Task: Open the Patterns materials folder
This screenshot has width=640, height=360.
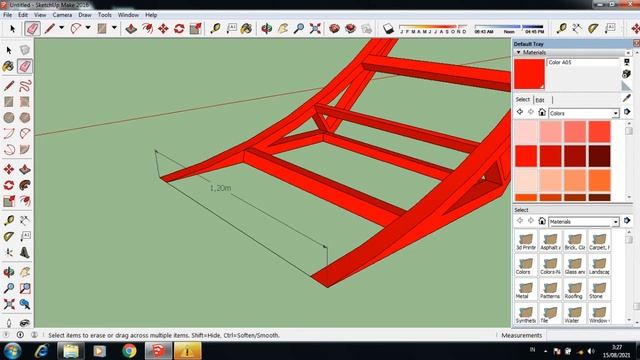Action: pyautogui.click(x=550, y=290)
